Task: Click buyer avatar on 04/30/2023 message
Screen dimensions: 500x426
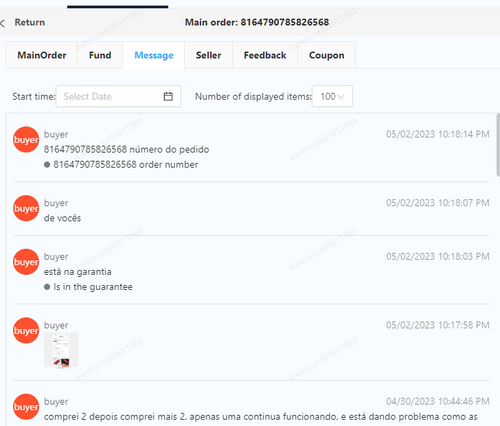Action: point(26,407)
